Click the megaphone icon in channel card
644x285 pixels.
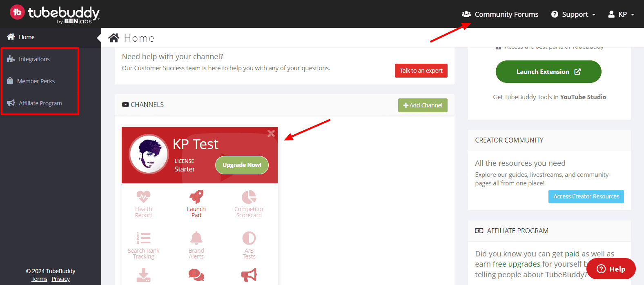pyautogui.click(x=249, y=275)
